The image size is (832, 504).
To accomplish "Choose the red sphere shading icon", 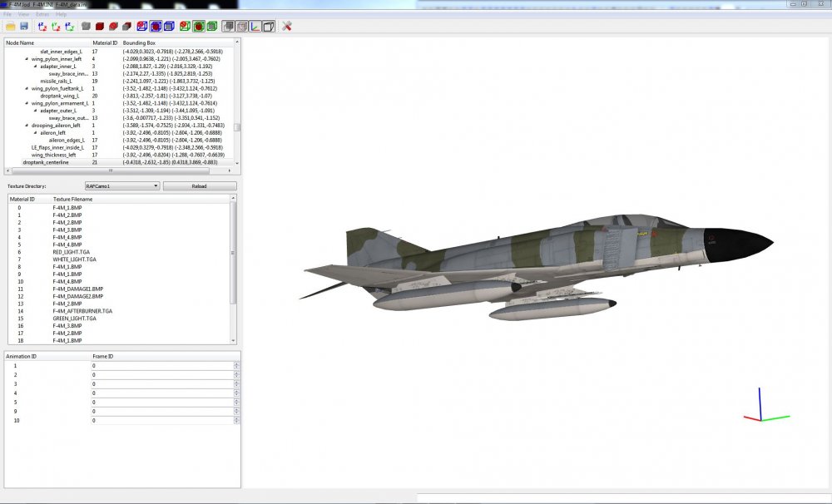I will pyautogui.click(x=113, y=26).
